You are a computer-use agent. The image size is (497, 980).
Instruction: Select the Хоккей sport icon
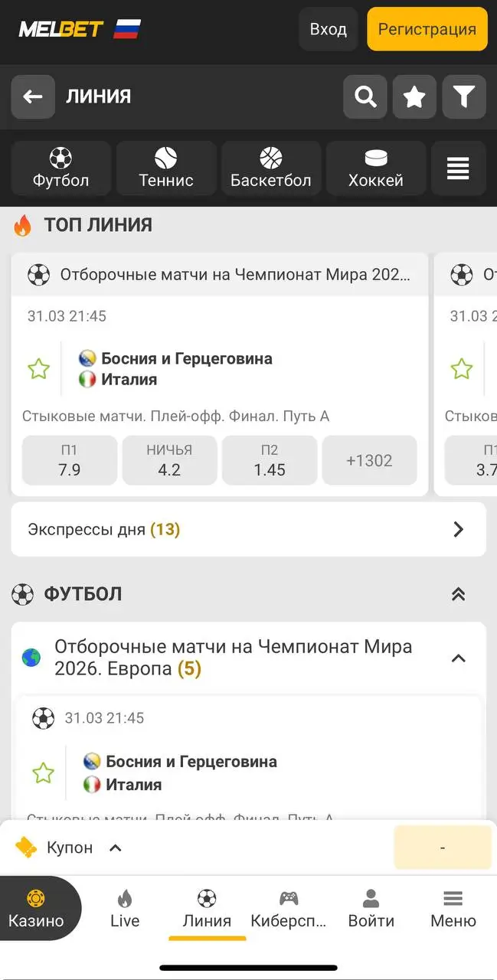pos(375,168)
